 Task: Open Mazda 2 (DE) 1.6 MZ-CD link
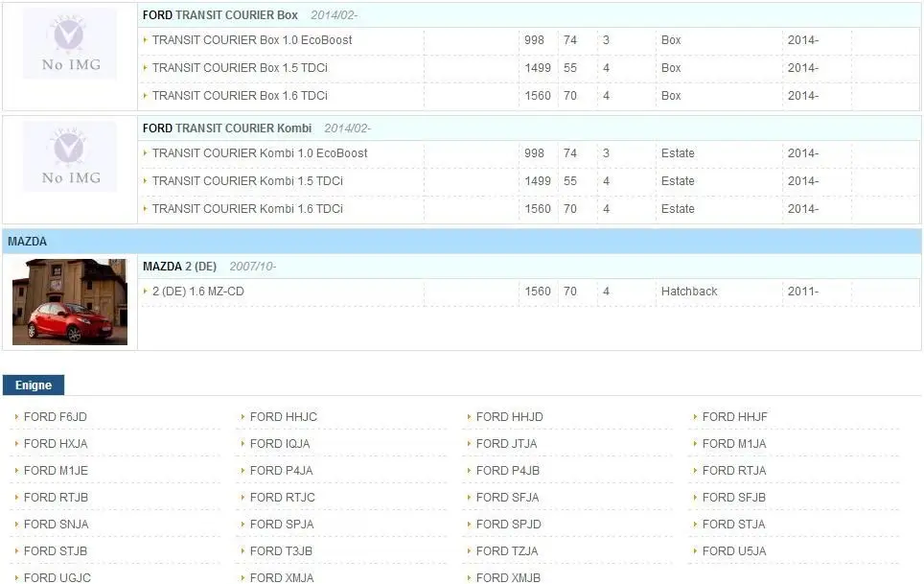(x=198, y=292)
